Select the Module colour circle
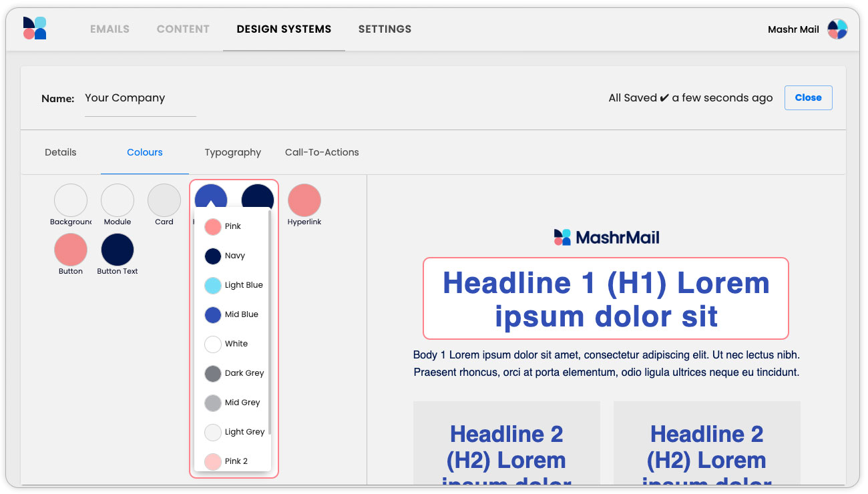The image size is (868, 494). [x=118, y=200]
